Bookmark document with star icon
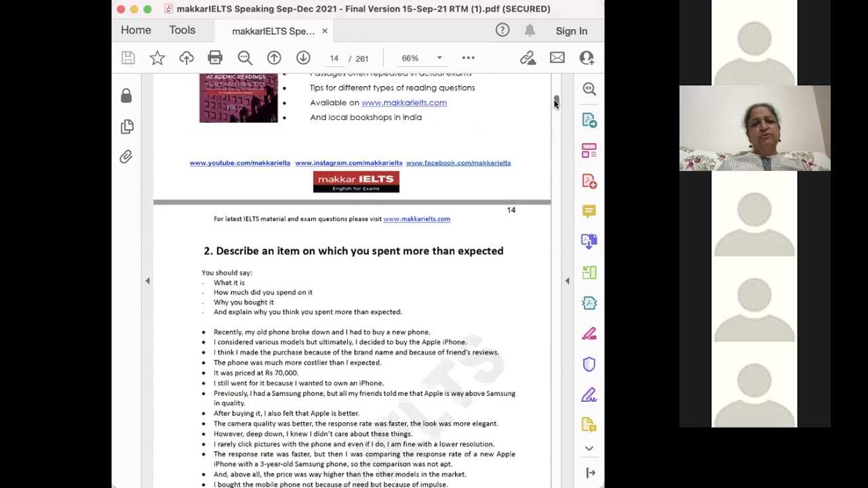Viewport: 868px width, 488px height. coord(157,58)
